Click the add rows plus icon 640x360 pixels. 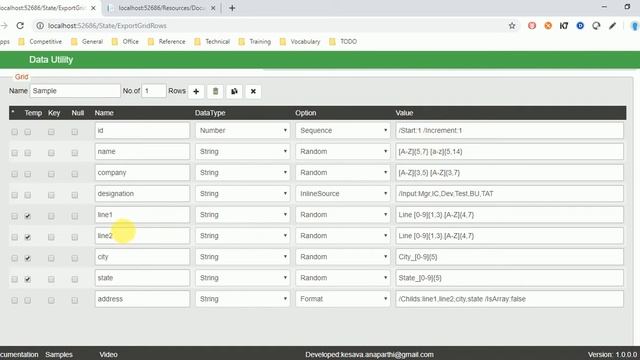(x=196, y=91)
